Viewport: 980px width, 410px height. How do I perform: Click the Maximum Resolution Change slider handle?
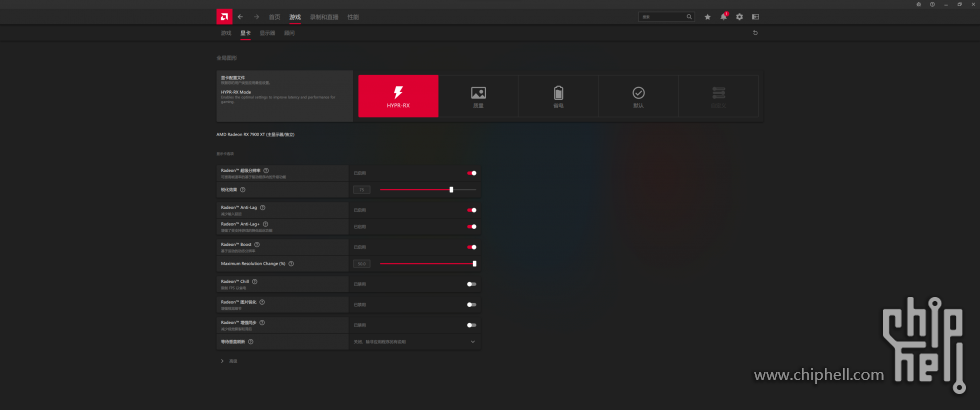tap(474, 264)
